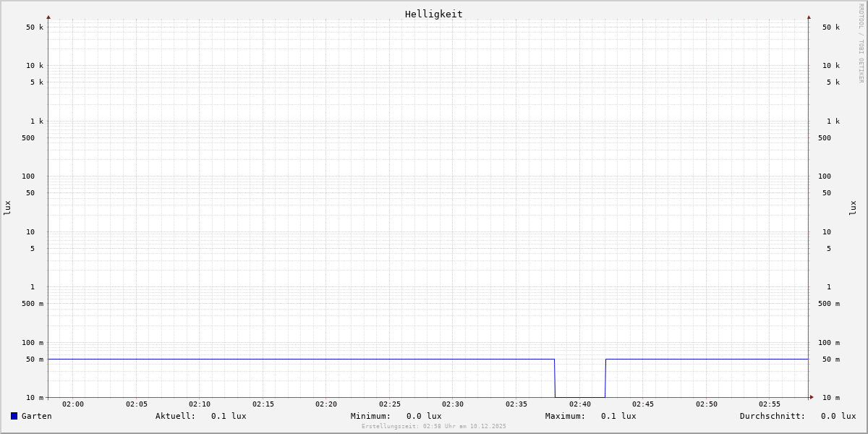The height and width of the screenshot is (434, 868).
Task: Select the Garten legend label
Action: pos(36,416)
